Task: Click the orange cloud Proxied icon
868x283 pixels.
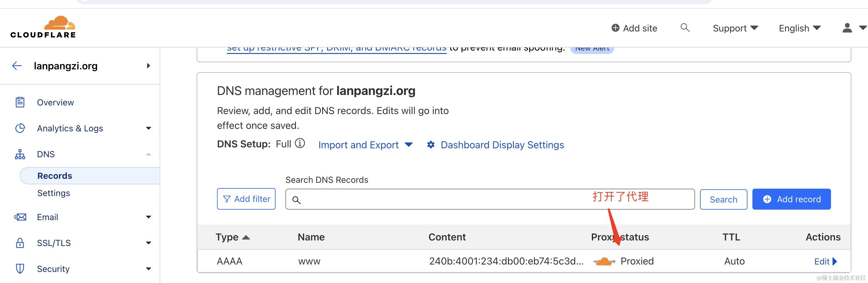Action: click(x=604, y=261)
